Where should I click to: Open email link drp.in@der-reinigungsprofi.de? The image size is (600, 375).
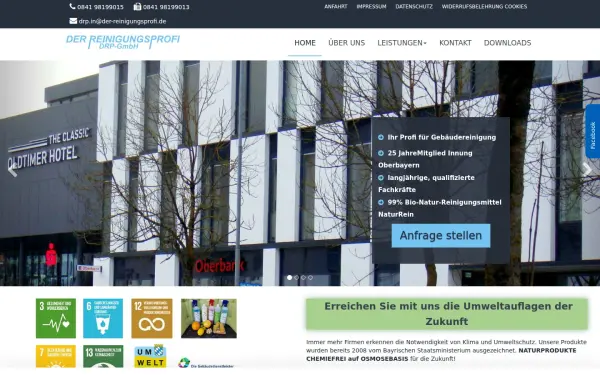122,21
